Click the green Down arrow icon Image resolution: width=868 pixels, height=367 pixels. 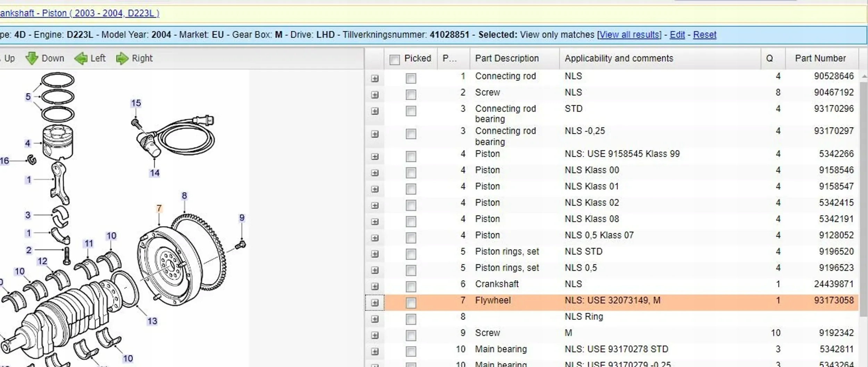click(32, 58)
